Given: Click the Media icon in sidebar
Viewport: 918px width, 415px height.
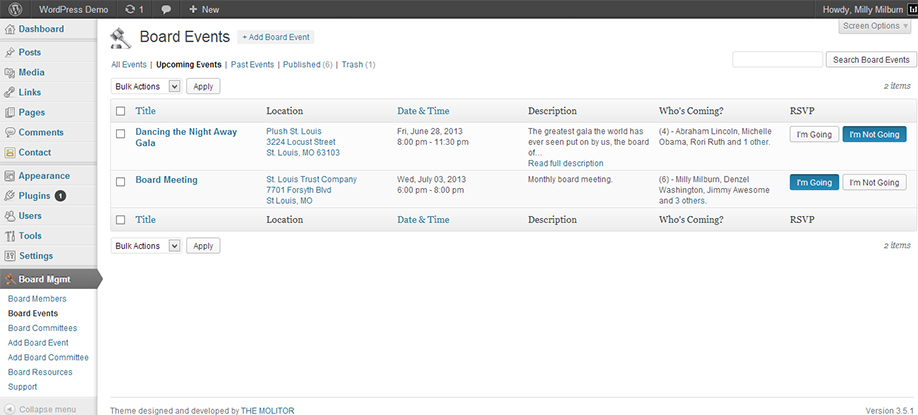Looking at the screenshot, I should click(10, 72).
